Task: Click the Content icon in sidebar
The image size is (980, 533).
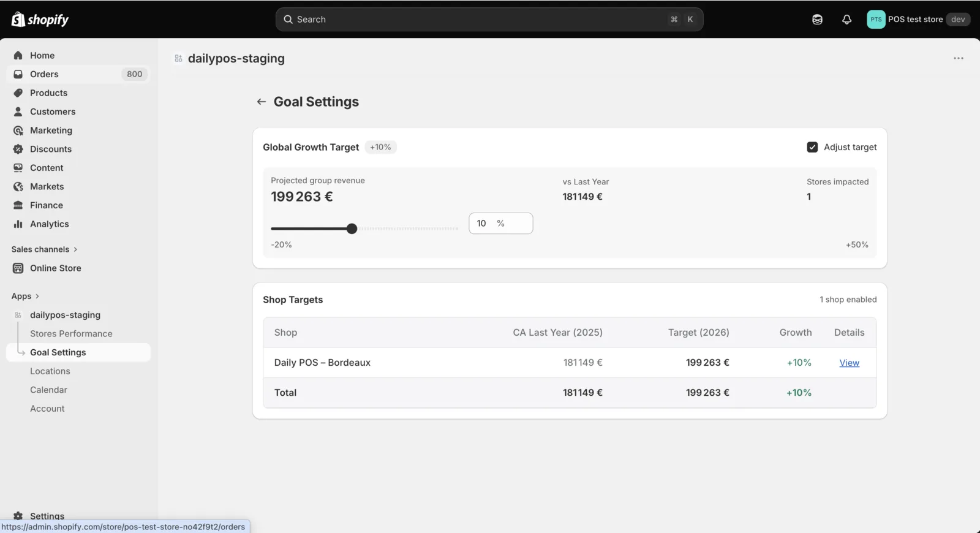Action: [18, 168]
